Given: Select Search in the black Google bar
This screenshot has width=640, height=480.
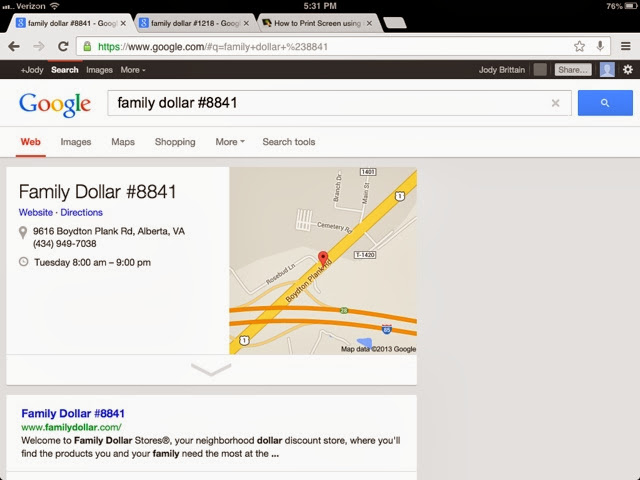Looking at the screenshot, I should pos(64,70).
